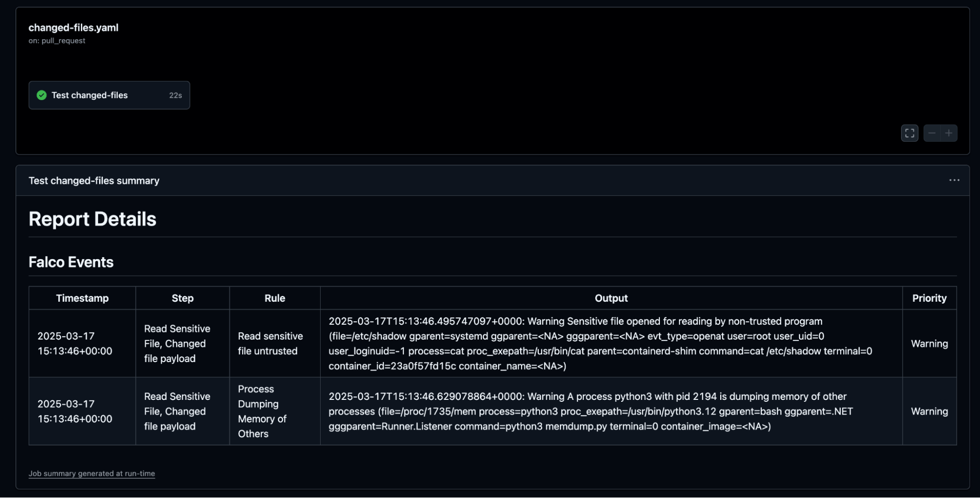Open the Job summary generated at run-time link
Image resolution: width=980 pixels, height=498 pixels.
92,473
